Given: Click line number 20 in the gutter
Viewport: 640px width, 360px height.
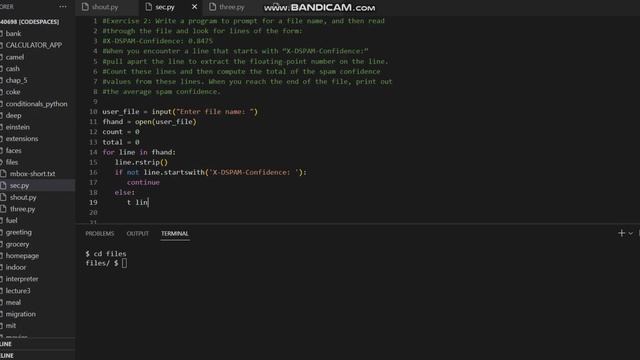Looking at the screenshot, I should point(93,213).
